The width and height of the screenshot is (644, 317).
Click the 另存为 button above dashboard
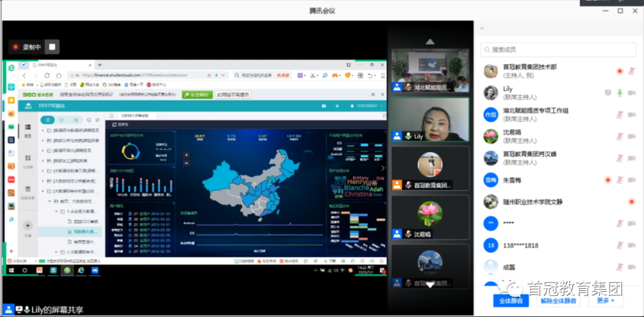(x=120, y=124)
